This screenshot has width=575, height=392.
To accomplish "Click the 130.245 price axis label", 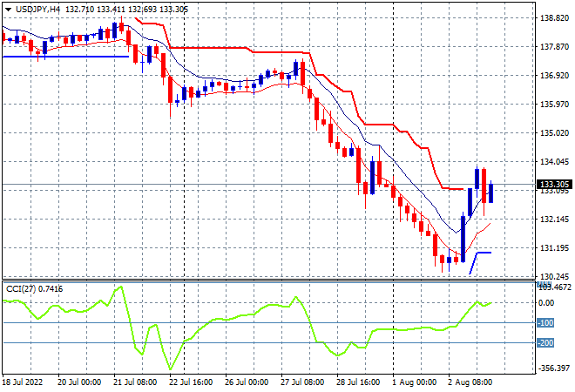I will point(554,276).
